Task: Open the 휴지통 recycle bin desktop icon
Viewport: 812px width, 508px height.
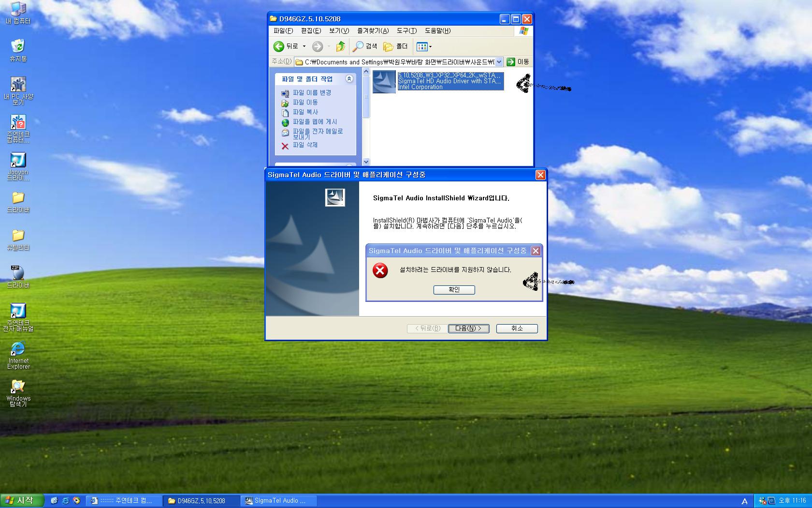Action: coord(18,46)
